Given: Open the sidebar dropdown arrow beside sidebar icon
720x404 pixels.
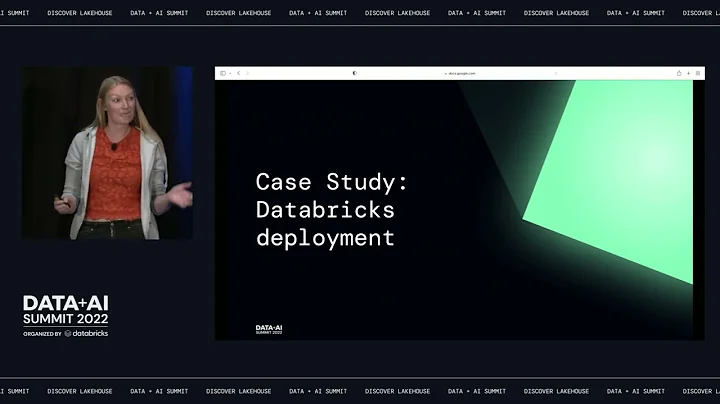Looking at the screenshot, I should (230, 73).
